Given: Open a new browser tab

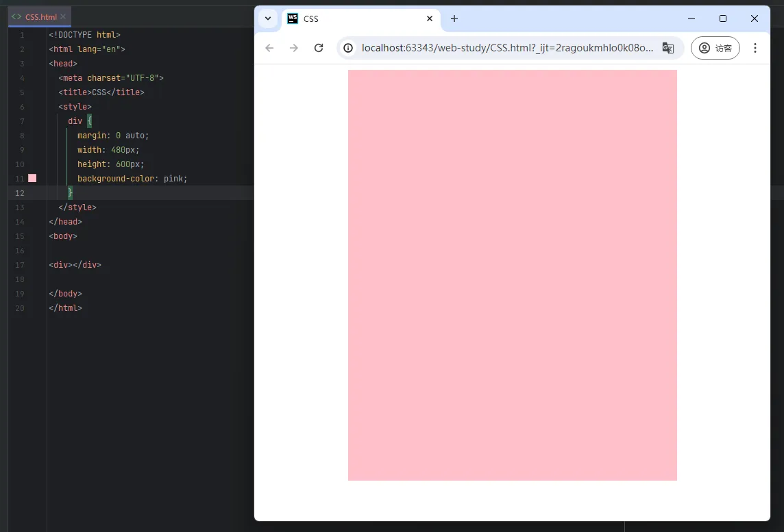Looking at the screenshot, I should 454,18.
